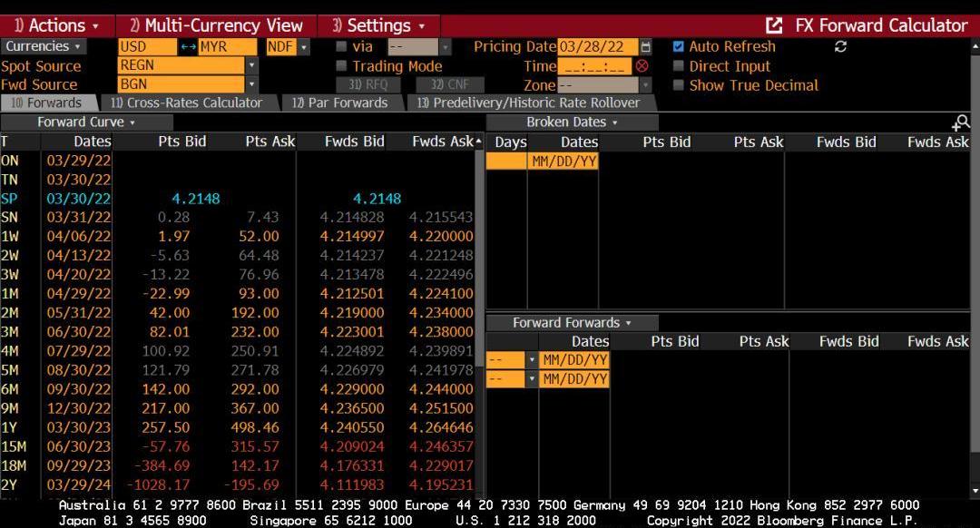Click the magnifier plus zoom icon

pyautogui.click(x=961, y=122)
